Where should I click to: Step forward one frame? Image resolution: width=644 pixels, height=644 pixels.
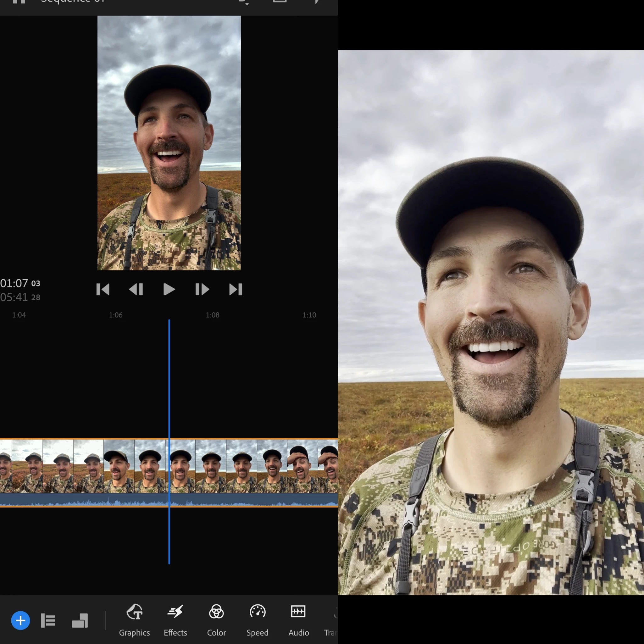(x=202, y=289)
